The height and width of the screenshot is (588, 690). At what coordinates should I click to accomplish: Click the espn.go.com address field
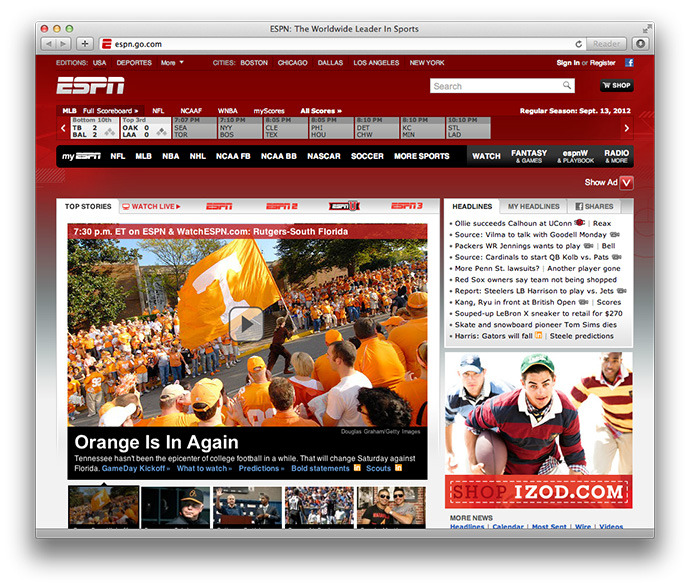tap(343, 44)
